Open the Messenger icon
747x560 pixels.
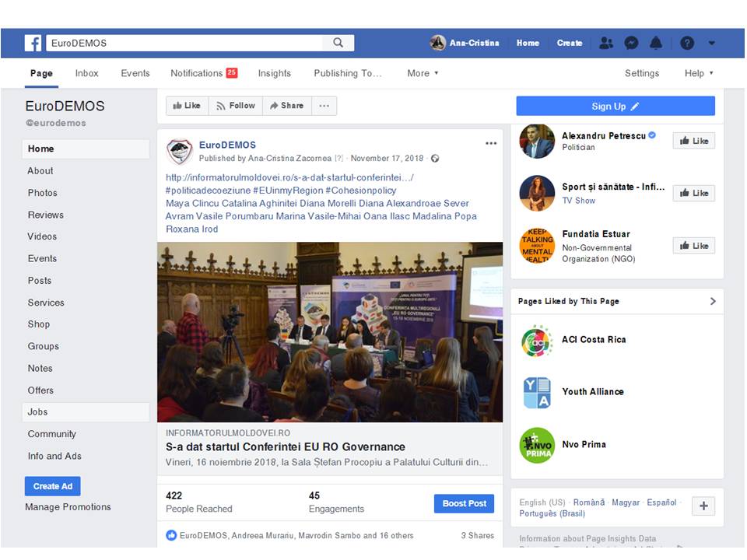(631, 44)
